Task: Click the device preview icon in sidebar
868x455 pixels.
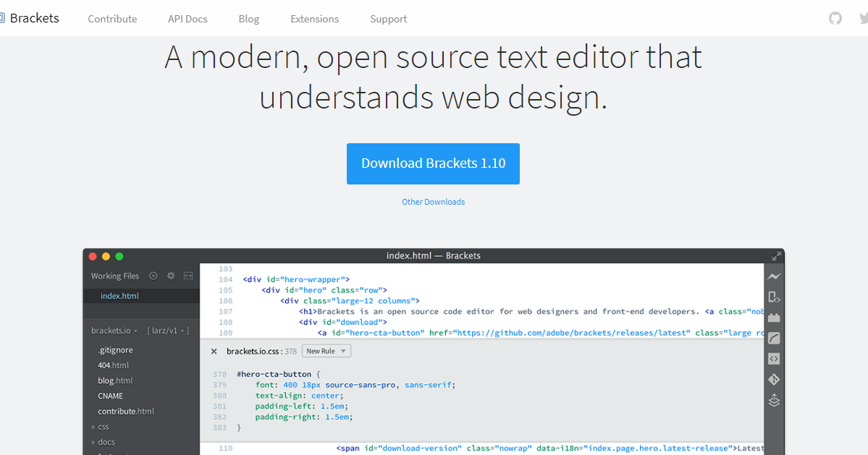Action: click(774, 297)
